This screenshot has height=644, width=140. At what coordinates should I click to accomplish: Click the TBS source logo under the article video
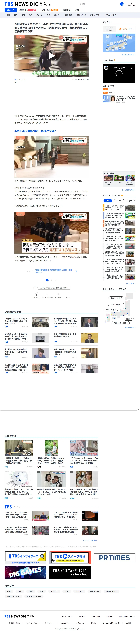click(16, 79)
